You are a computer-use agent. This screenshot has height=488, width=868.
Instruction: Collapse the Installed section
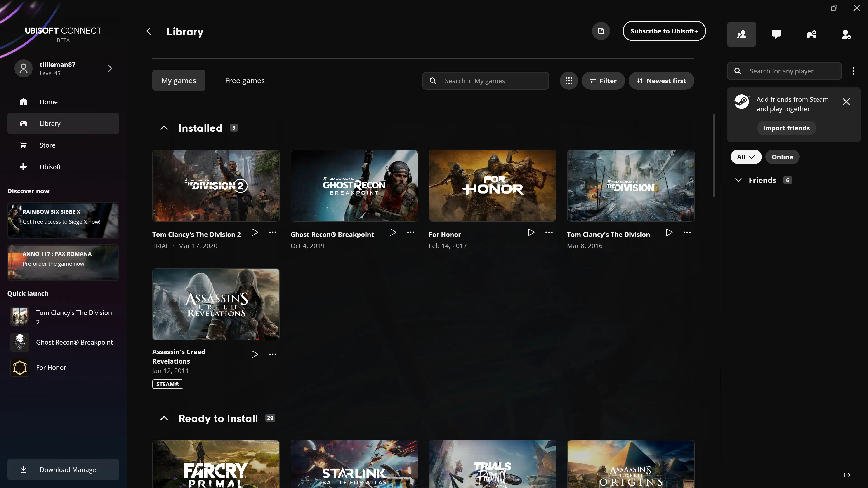pyautogui.click(x=164, y=128)
